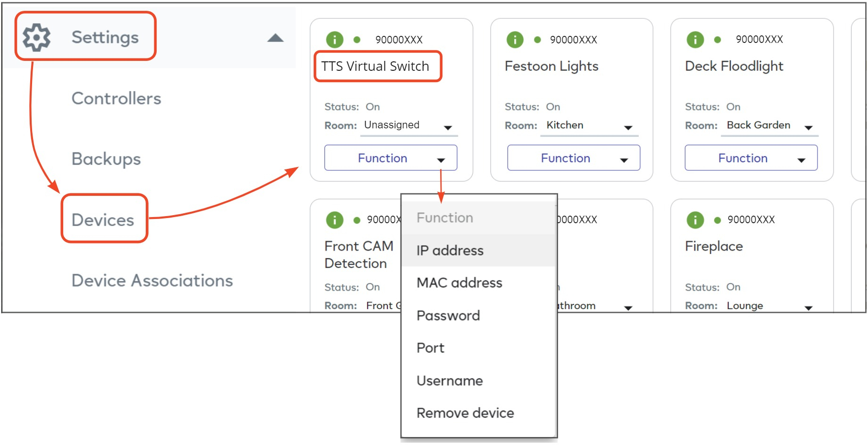Viewport: 868px width, 445px height.
Task: Select IP address from the Function menu
Action: click(450, 251)
